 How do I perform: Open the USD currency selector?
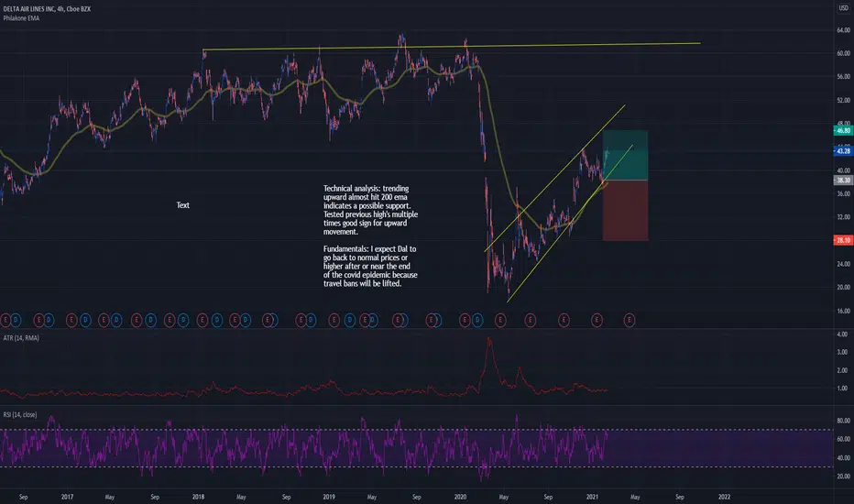(x=843, y=7)
